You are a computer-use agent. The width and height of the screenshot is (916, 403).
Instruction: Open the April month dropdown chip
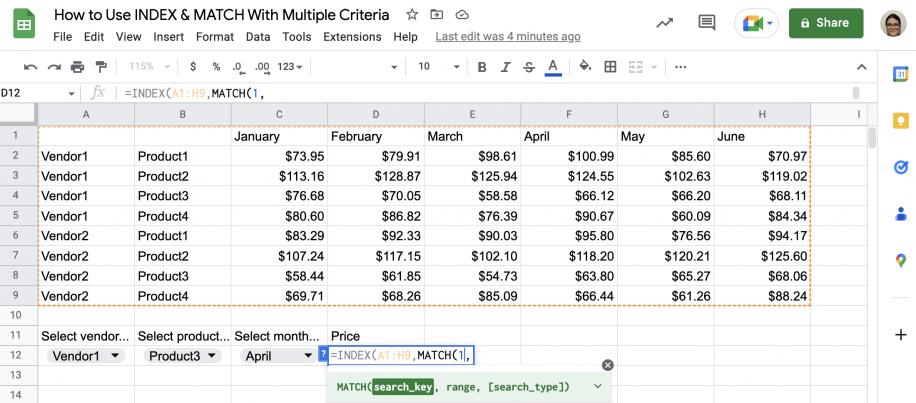point(279,356)
